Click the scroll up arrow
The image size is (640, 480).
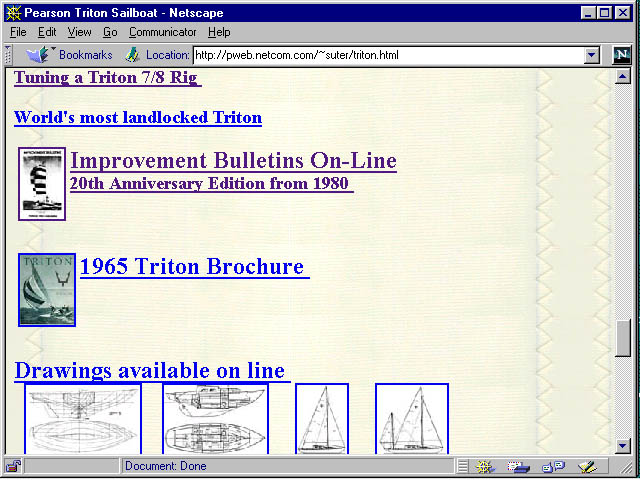(622, 76)
